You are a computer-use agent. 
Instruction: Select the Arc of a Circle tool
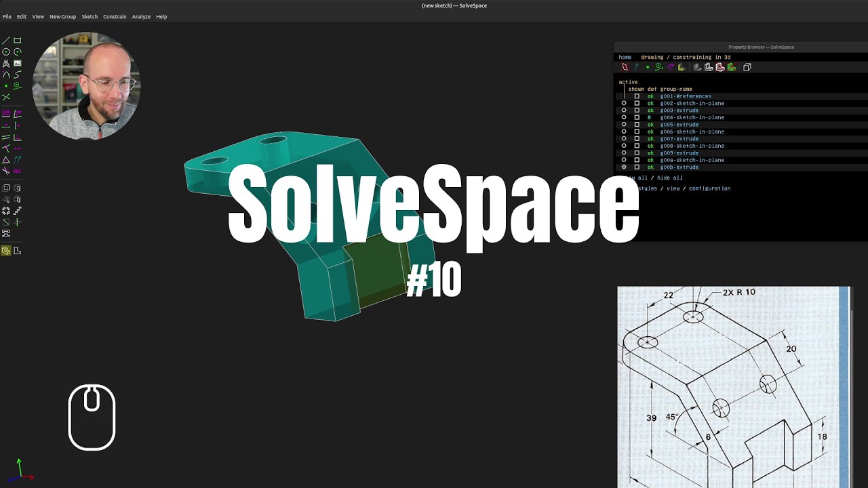coord(18,52)
